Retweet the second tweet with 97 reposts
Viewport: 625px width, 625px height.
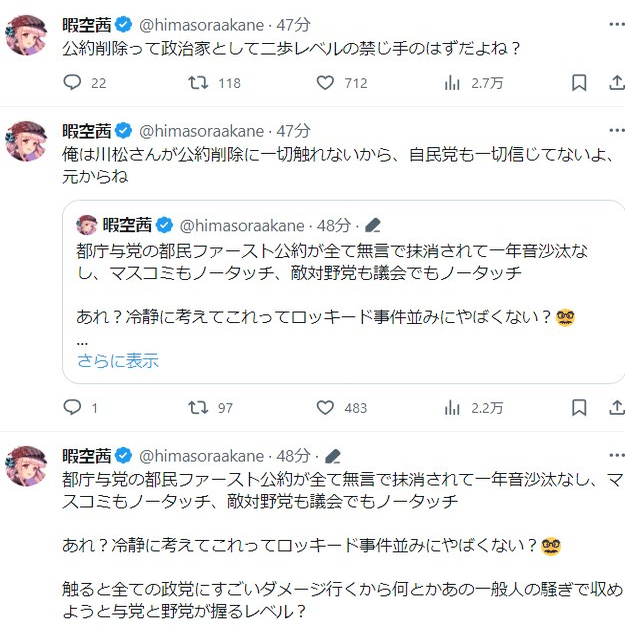point(199,408)
